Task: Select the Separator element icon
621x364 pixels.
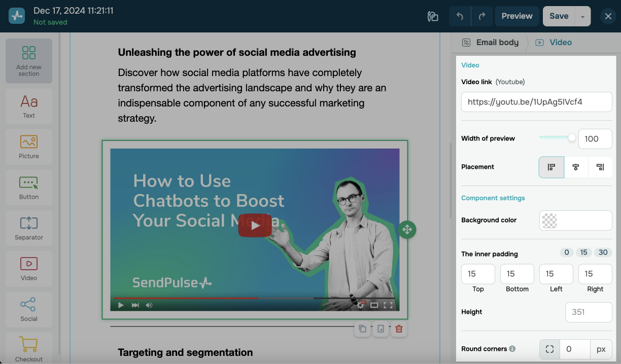Action: click(29, 228)
